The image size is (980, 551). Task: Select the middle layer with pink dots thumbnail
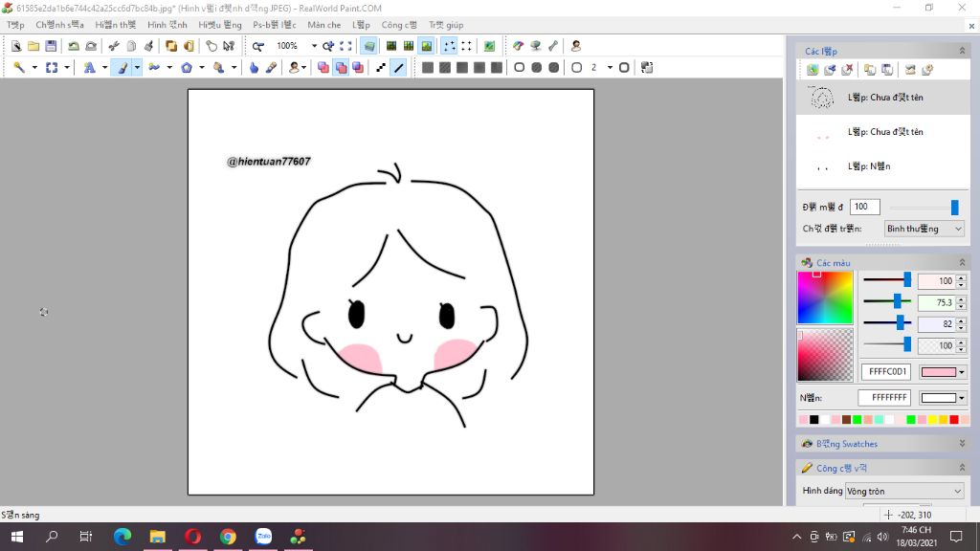(x=883, y=132)
